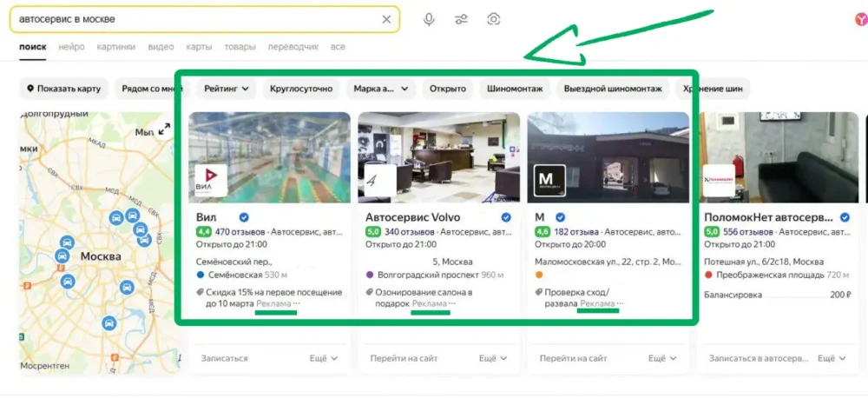The height and width of the screenshot is (398, 868).
Task: Click the ВИЛ logo icon
Action: (212, 180)
